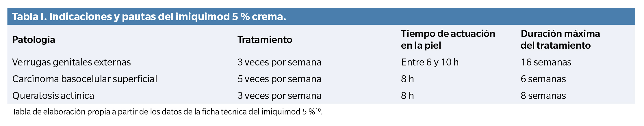Click '3 veces por semana' in Verrugas row
Image resolution: width=644 pixels, height=126 pixels.
tap(279, 62)
